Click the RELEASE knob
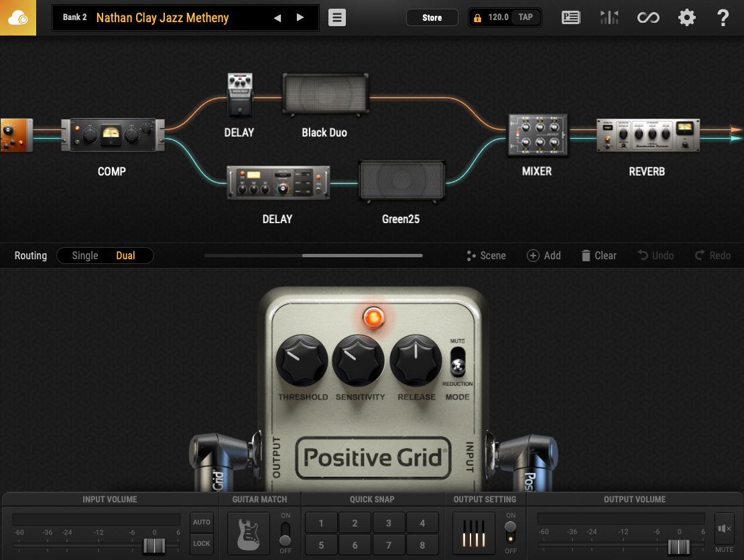744x560 pixels. [x=416, y=361]
